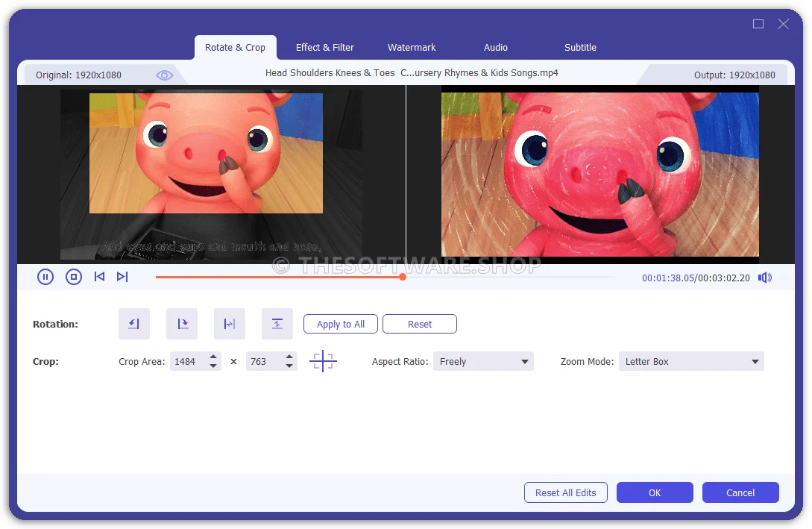Toggle original preview eye icon
812x529 pixels.
click(x=165, y=75)
